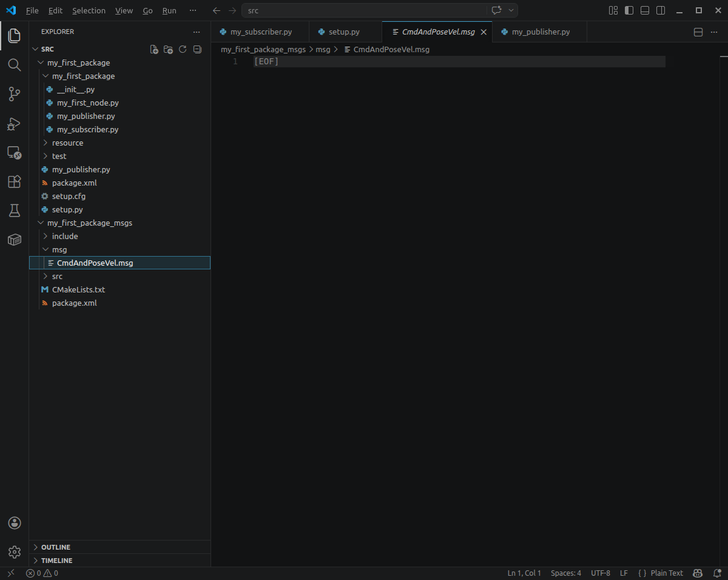
Task: Open the Go menu
Action: click(x=147, y=10)
